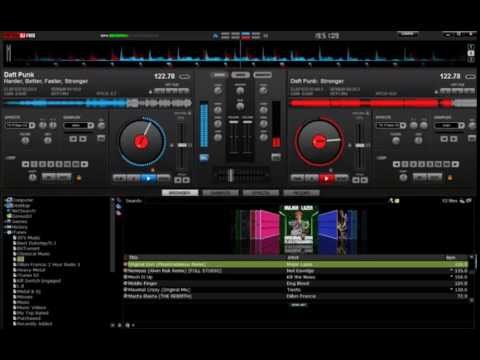Viewport: 480px width, 360px height.
Task: Open the Effects dropdown on right deck
Action: click(403, 125)
